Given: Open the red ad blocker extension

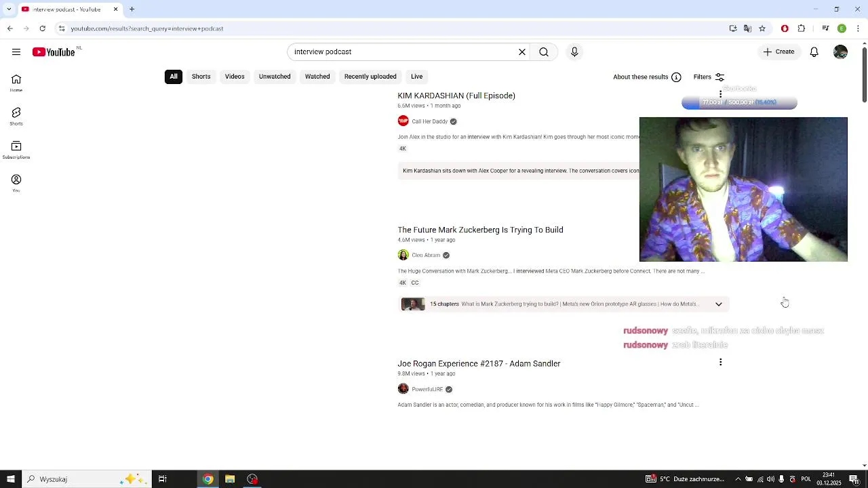Looking at the screenshot, I should pyautogui.click(x=785, y=28).
